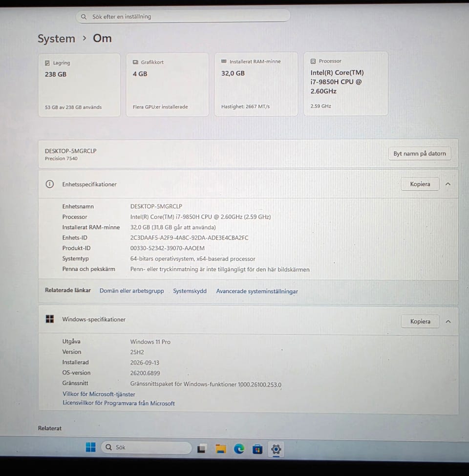Open Licensvillkor för Programvara från Microsoft

tap(118, 403)
